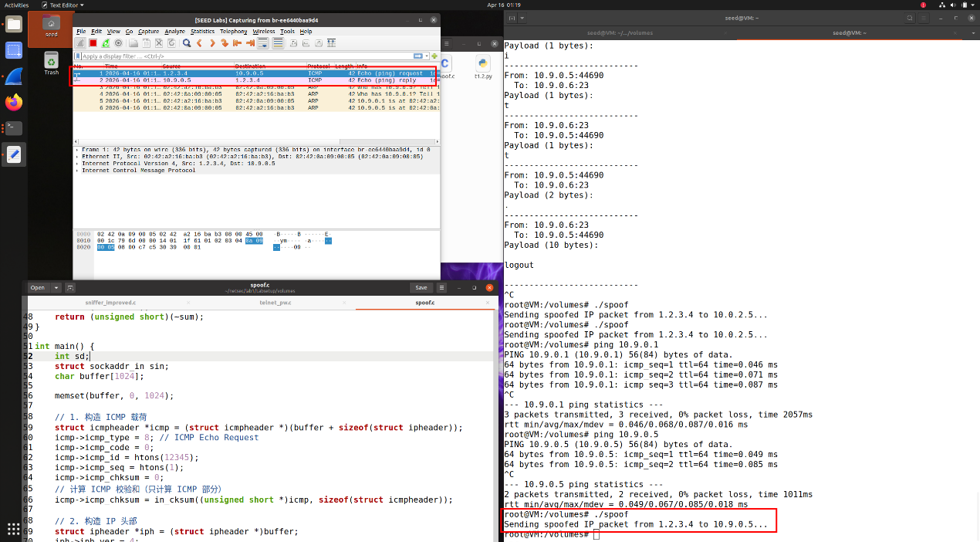Open Wireshark capture options
This screenshot has height=542, width=980.
[118, 43]
